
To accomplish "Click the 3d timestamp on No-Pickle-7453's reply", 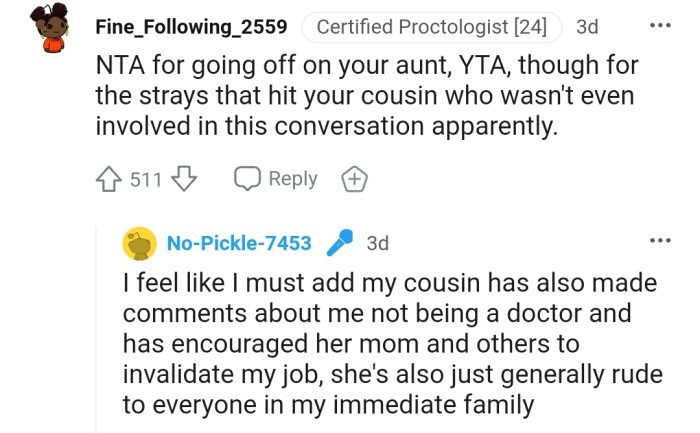I will pos(378,243).
